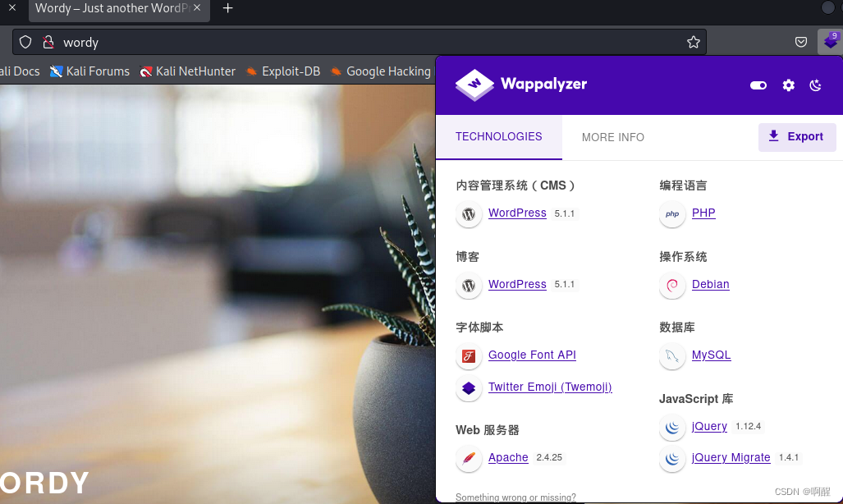
Task: Click the MySQL dolphin icon
Action: click(x=672, y=356)
